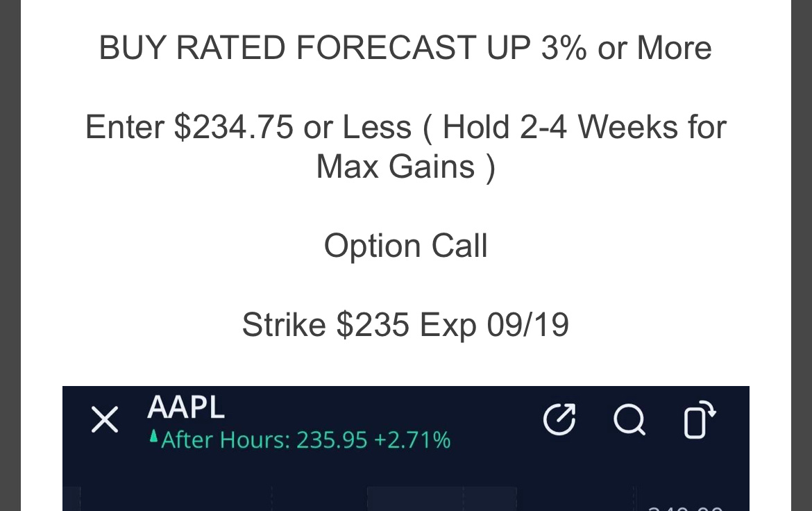This screenshot has width=812, height=511.
Task: Close the AAPL chart with the X icon
Action: [105, 419]
